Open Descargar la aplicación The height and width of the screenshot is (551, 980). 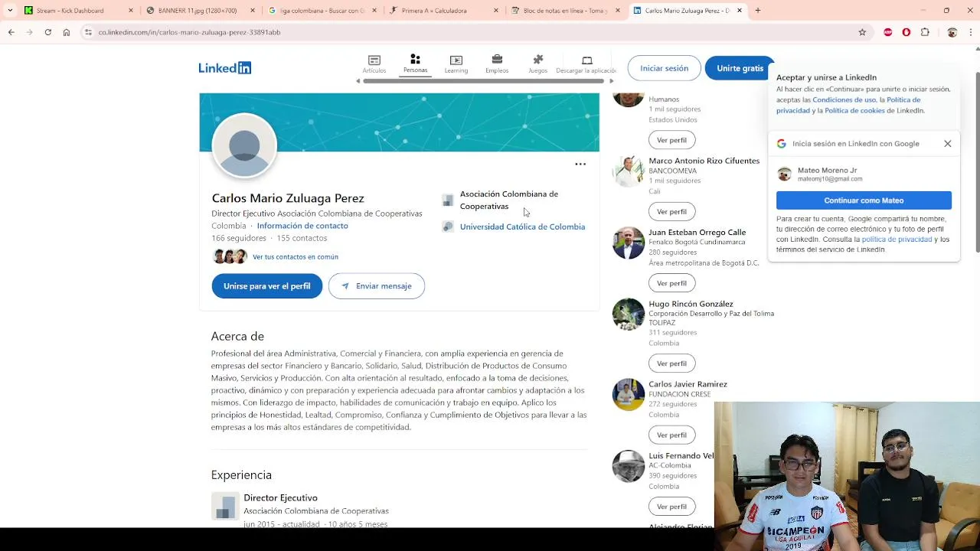click(586, 64)
